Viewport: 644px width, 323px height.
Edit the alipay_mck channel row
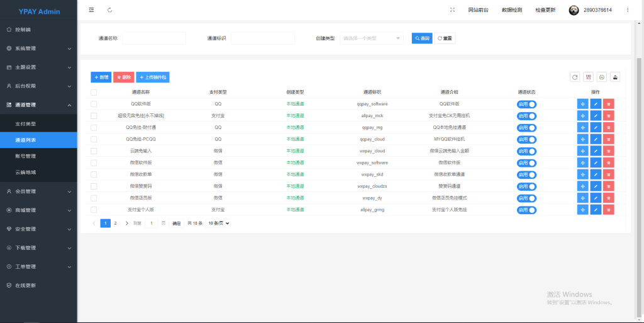point(596,116)
